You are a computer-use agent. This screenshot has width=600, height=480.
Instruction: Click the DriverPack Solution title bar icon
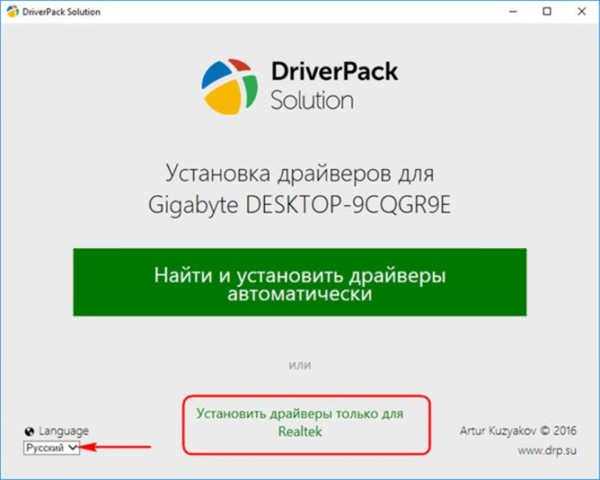12,12
